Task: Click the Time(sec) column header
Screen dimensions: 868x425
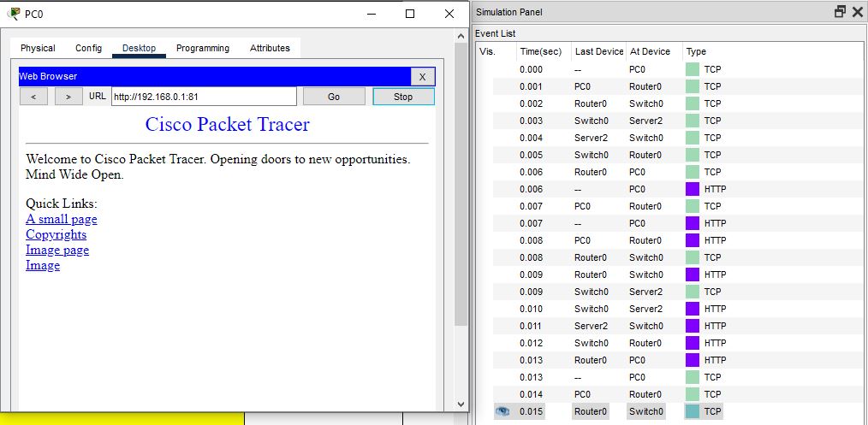Action: (x=544, y=51)
